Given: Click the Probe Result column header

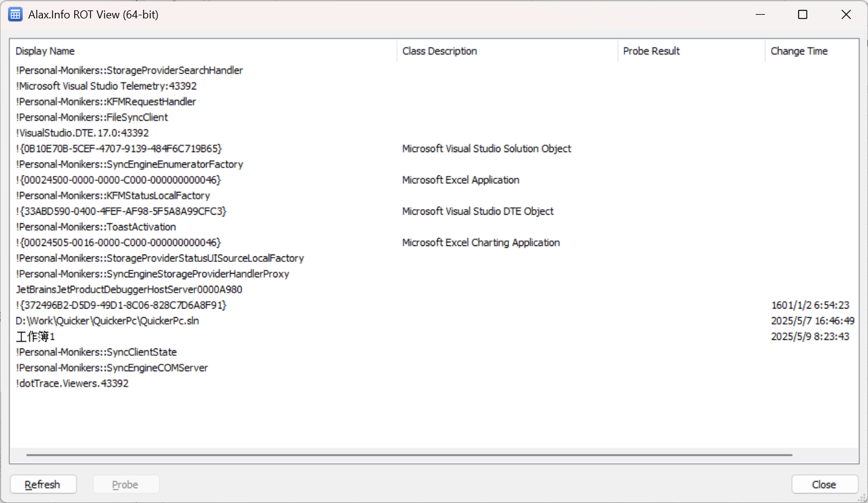Looking at the screenshot, I should (x=691, y=51).
